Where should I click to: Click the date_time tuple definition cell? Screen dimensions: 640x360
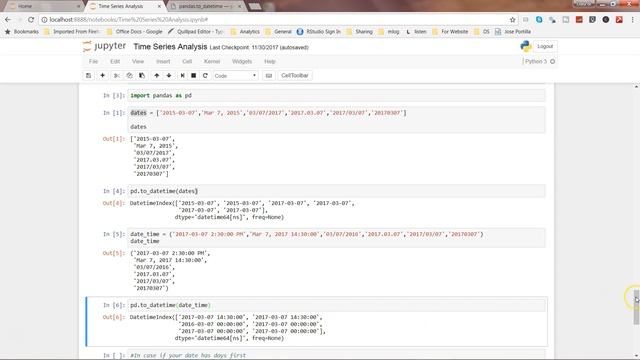click(336, 238)
